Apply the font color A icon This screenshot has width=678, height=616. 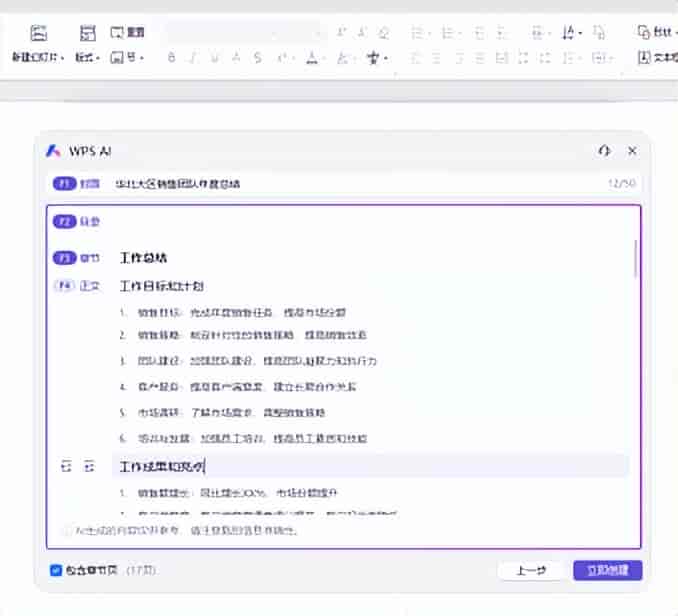[x=312, y=57]
